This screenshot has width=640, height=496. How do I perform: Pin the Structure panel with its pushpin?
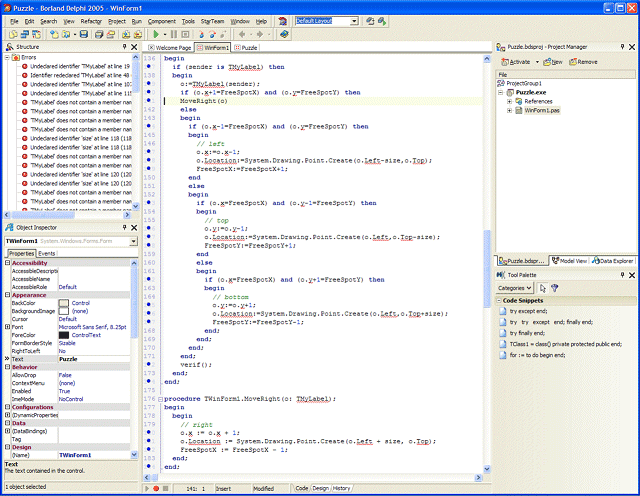coord(124,47)
